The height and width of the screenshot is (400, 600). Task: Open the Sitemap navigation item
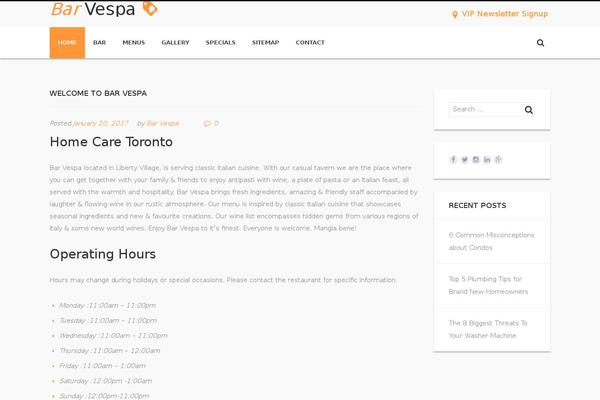tap(265, 42)
